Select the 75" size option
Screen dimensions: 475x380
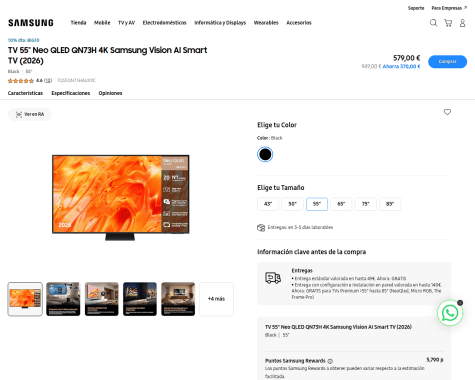point(366,204)
